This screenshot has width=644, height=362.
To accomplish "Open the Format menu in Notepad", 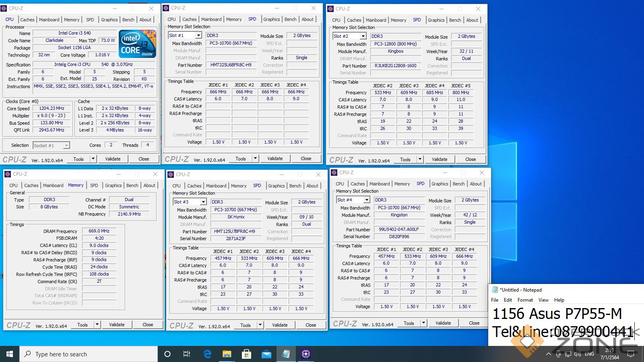I will 525,300.
